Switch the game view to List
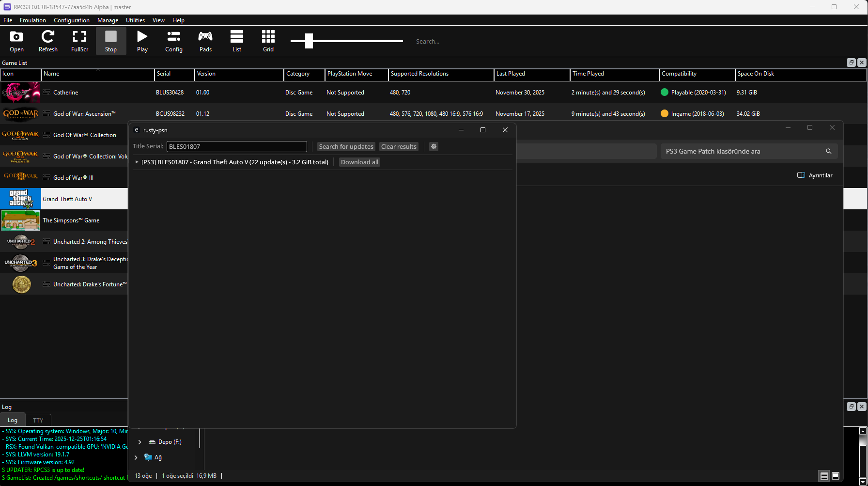This screenshot has width=868, height=486. [x=237, y=41]
